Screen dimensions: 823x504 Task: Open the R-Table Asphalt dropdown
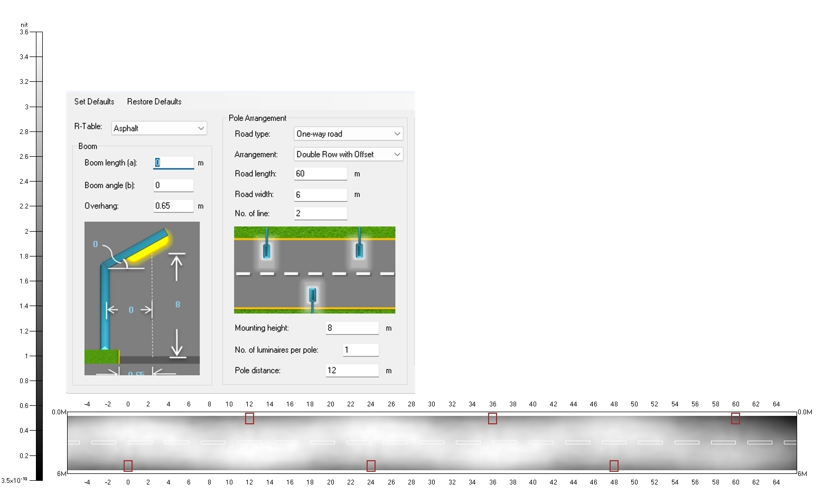pos(159,128)
